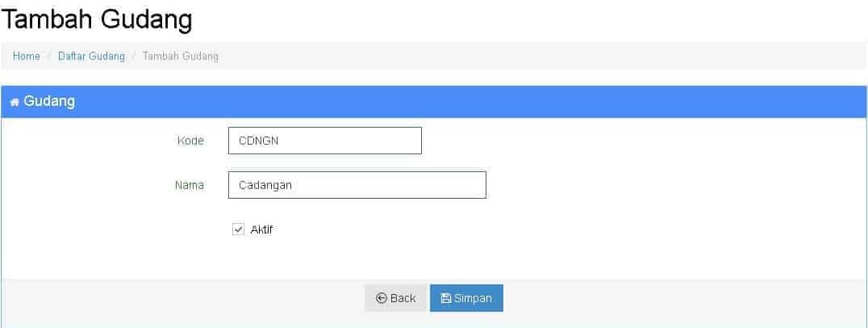Open the Home breadcrumb link
This screenshot has width=868, height=328.
(27, 57)
